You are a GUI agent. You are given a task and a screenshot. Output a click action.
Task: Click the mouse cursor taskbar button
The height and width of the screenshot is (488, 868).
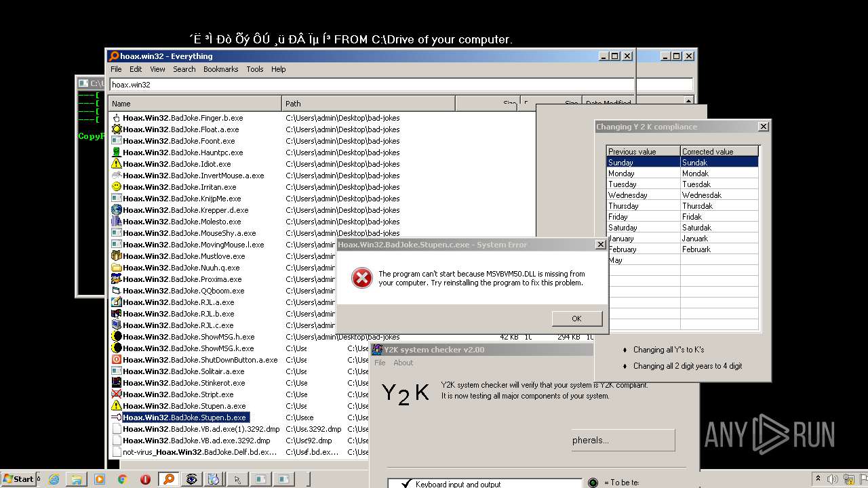coord(237,479)
